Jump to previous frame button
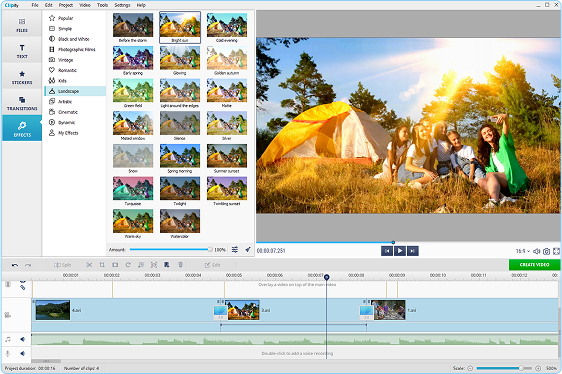562x374 pixels. coord(387,251)
